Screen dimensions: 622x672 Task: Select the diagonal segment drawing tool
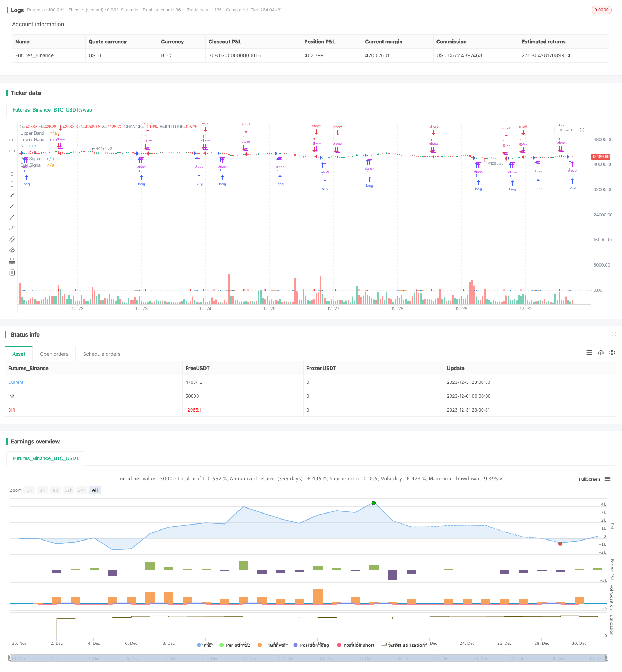12,217
